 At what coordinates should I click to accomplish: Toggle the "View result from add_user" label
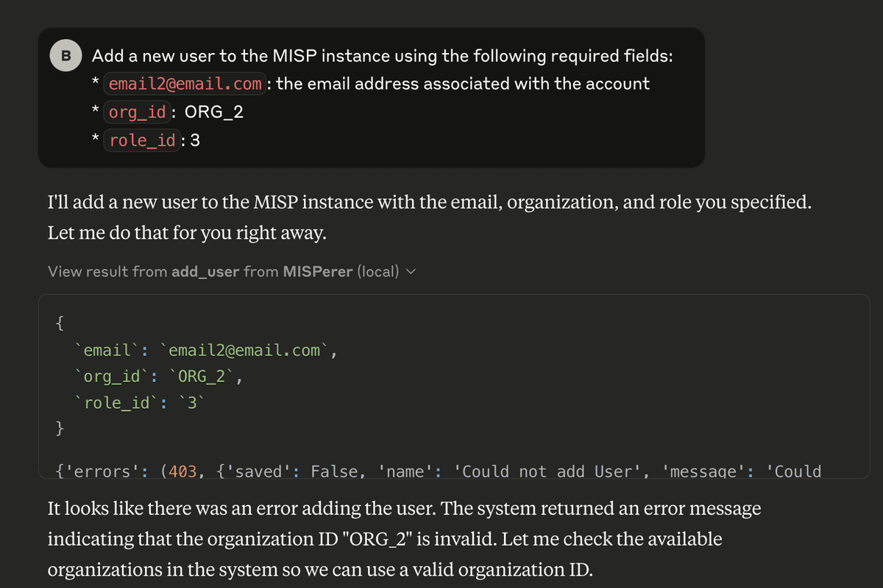pyautogui.click(x=231, y=272)
